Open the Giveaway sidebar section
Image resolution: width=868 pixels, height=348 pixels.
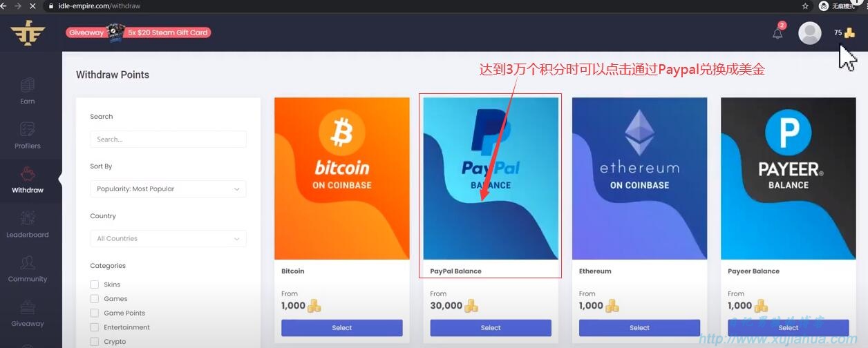pos(28,313)
